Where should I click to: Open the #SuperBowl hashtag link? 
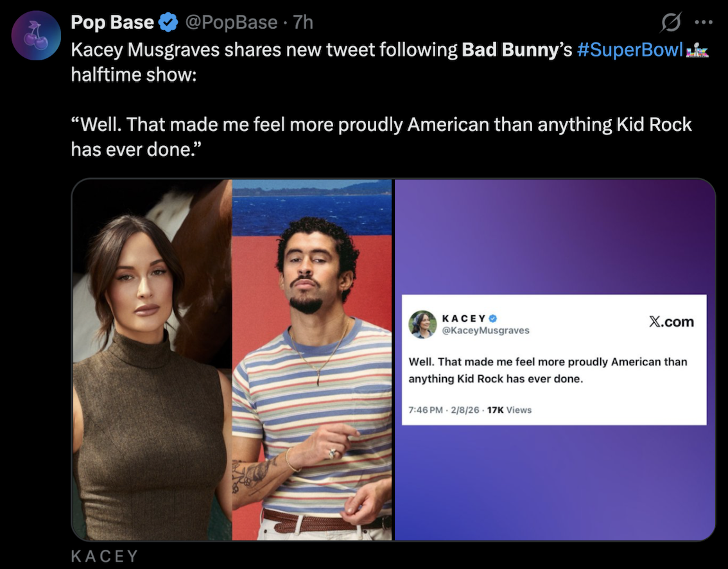(x=630, y=49)
